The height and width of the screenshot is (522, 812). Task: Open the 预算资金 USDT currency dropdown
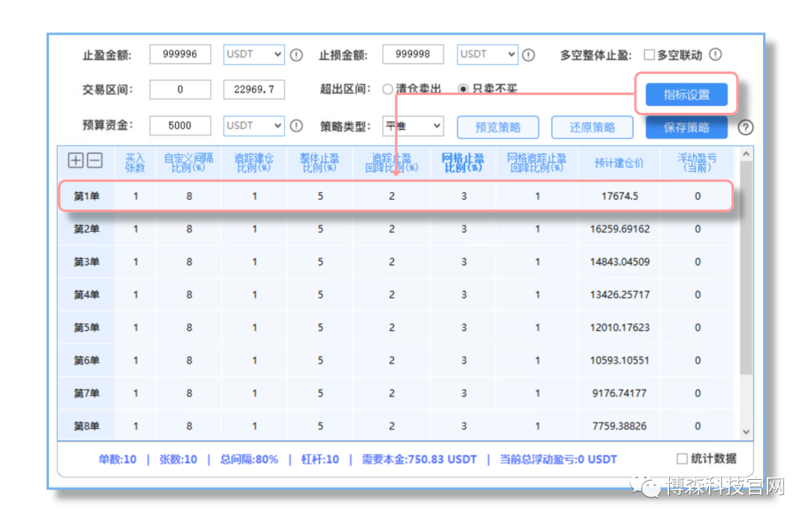click(254, 126)
